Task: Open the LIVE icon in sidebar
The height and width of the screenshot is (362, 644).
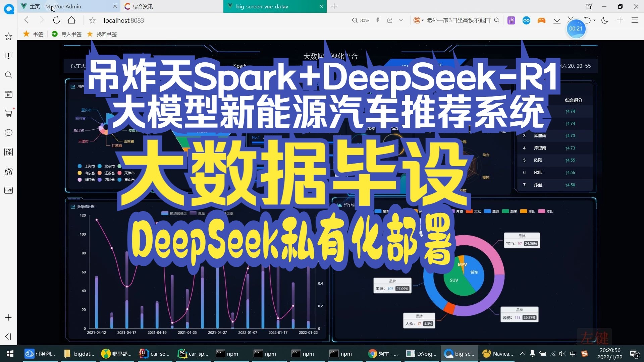Action: click(x=9, y=190)
